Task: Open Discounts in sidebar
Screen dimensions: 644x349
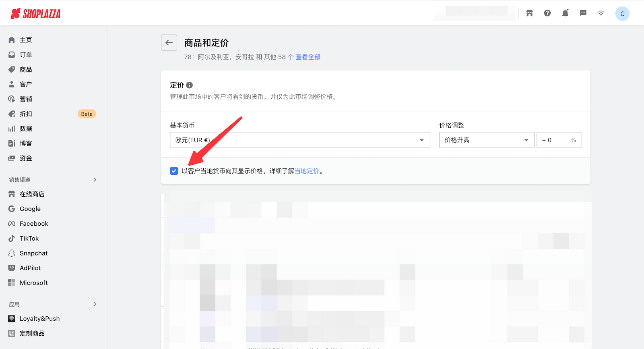Action: (26, 114)
